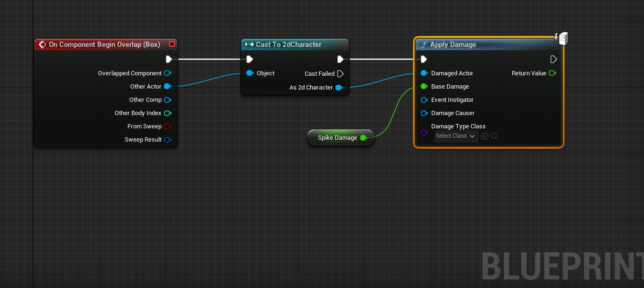Click the use-selected-asset arrow beside Select Class
Image resolution: width=644 pixels, height=288 pixels.
point(484,136)
